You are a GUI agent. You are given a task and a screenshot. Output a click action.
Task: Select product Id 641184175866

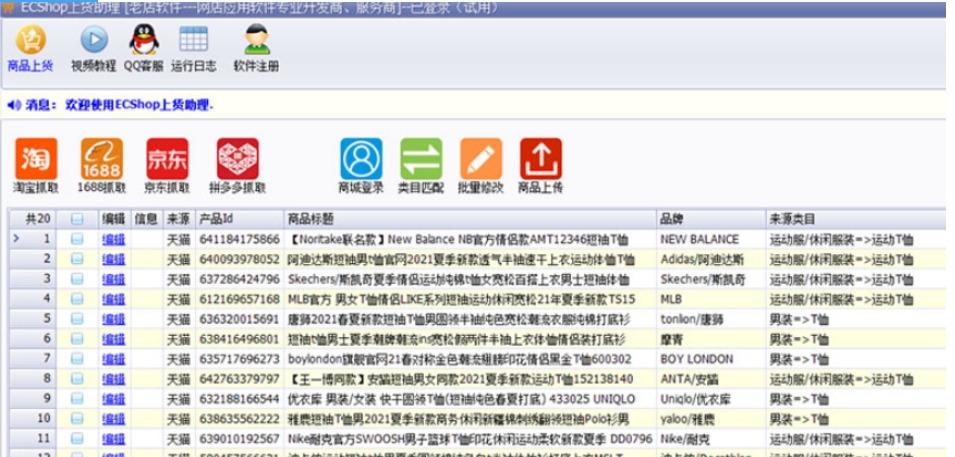tap(239, 239)
